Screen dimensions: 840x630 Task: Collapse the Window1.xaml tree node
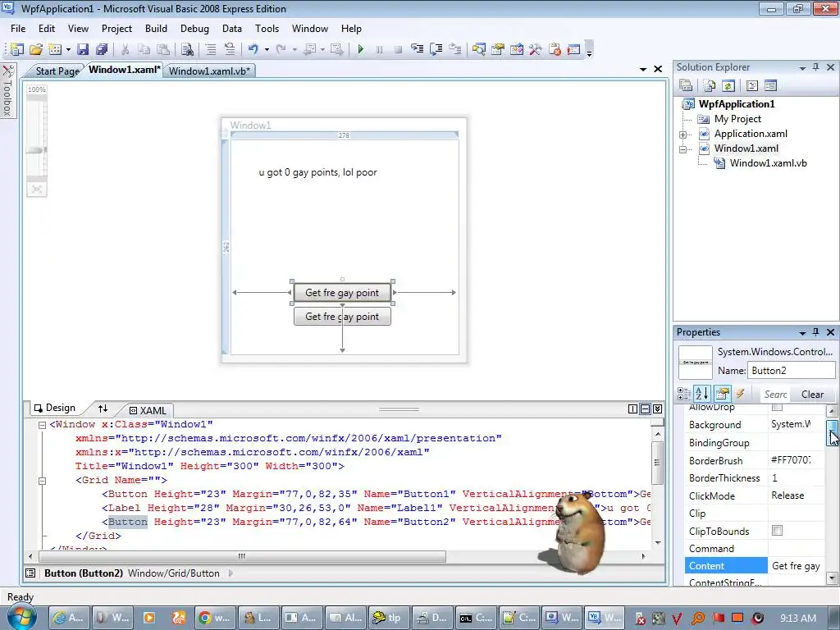(683, 149)
